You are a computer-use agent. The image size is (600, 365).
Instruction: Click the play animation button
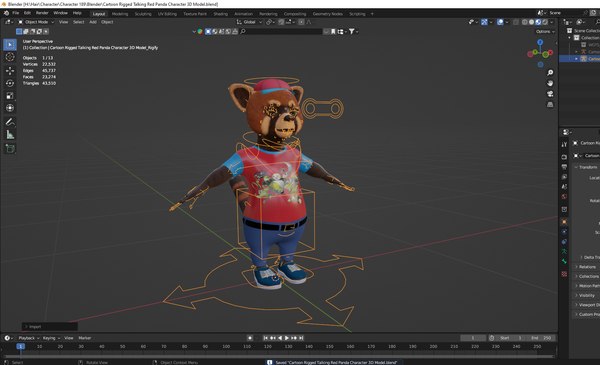point(287,338)
